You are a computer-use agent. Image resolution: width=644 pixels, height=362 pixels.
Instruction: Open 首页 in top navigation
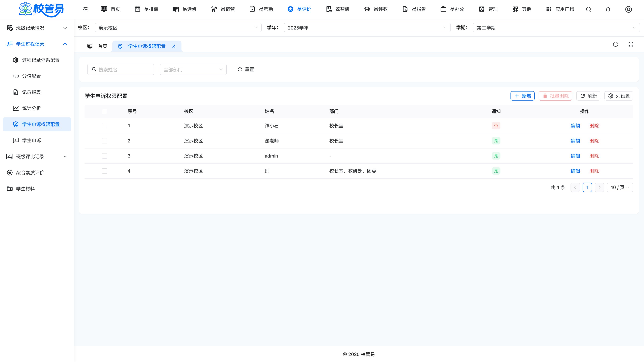pos(110,9)
